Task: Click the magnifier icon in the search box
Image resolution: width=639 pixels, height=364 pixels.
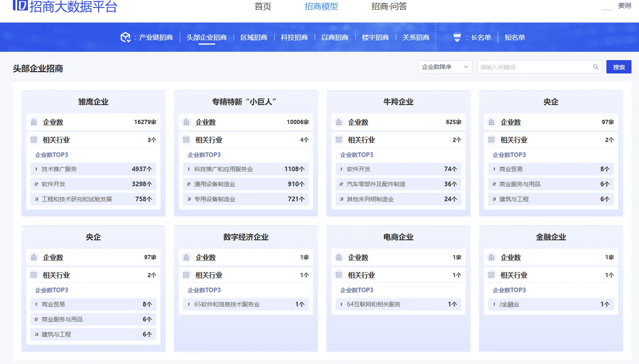Action: tap(596, 67)
